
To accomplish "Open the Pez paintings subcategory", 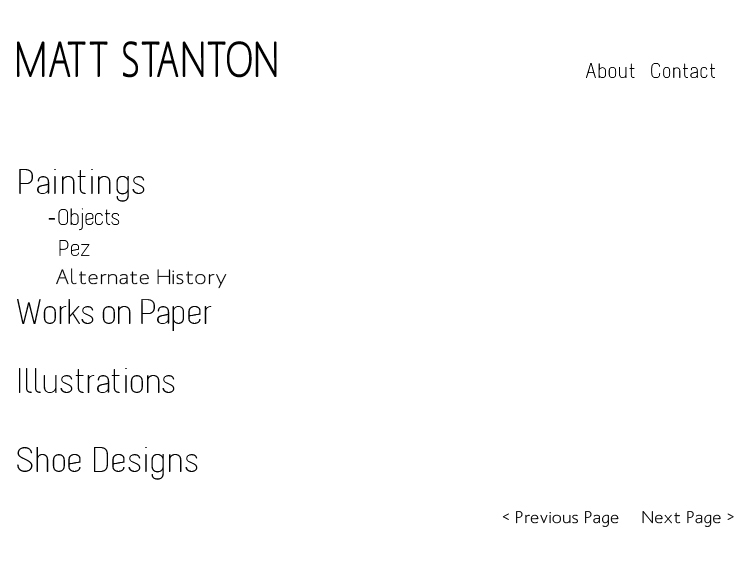I will click(x=74, y=248).
